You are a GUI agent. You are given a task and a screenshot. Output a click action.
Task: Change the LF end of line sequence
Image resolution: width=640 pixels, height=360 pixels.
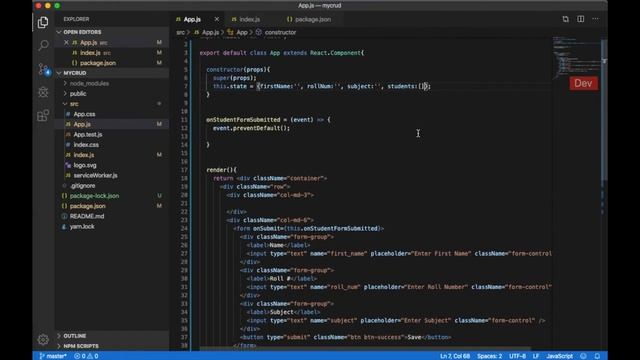click(x=536, y=356)
